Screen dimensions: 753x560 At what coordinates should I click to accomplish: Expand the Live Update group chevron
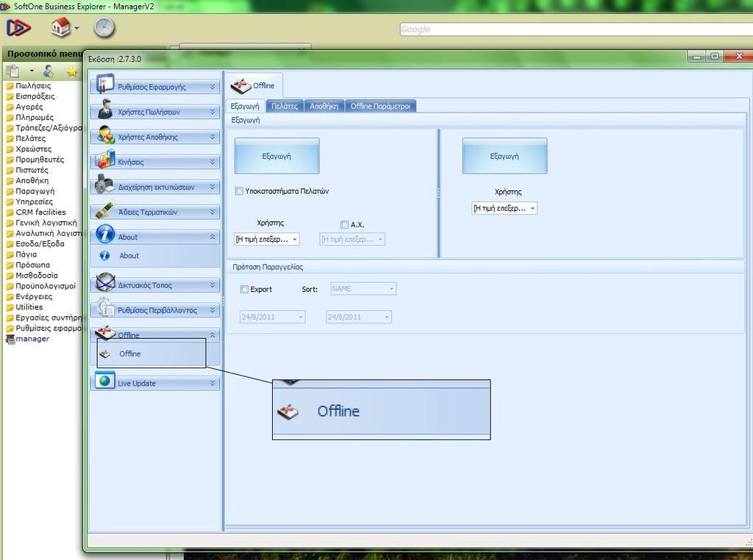pyautogui.click(x=213, y=384)
